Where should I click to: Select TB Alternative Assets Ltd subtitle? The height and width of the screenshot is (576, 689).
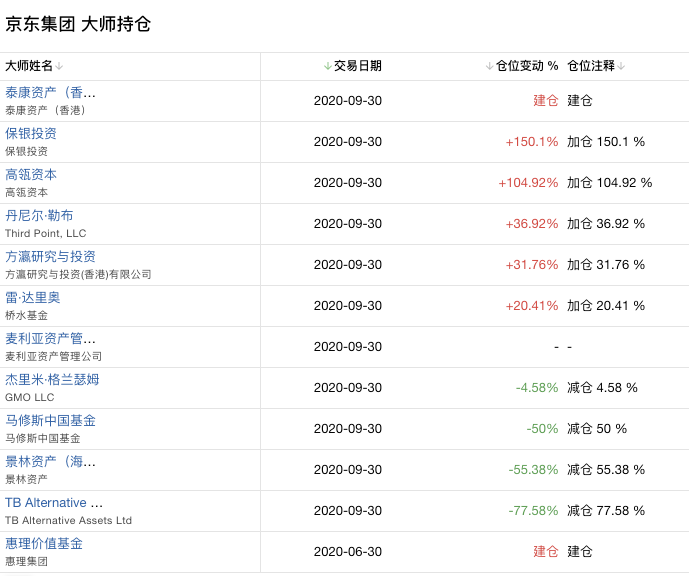coord(68,520)
